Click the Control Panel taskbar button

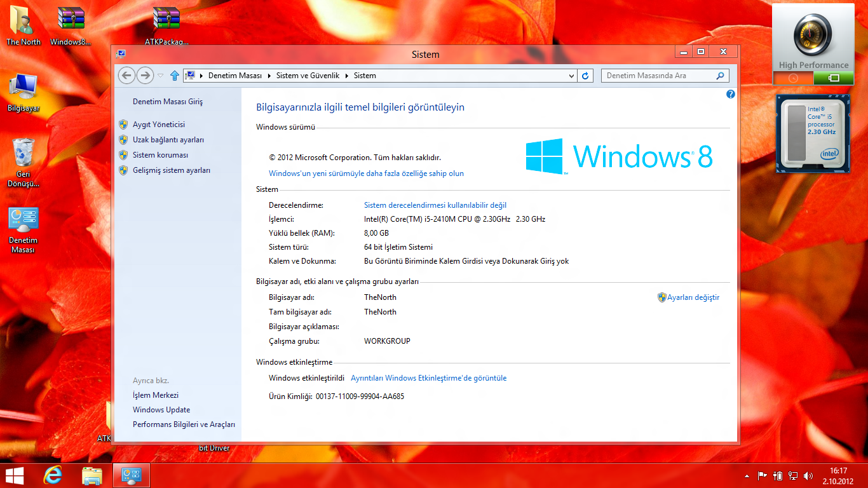pos(132,476)
